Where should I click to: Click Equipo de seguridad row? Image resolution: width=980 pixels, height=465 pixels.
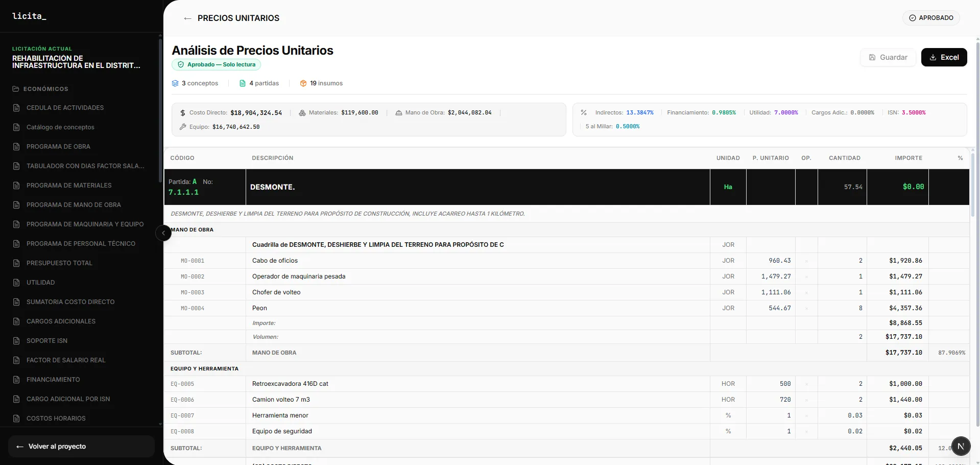tap(567, 431)
